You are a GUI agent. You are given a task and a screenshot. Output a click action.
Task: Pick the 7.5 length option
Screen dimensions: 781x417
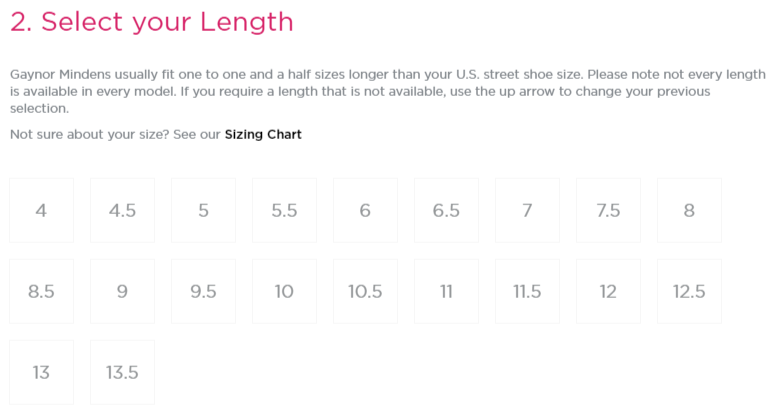(608, 210)
